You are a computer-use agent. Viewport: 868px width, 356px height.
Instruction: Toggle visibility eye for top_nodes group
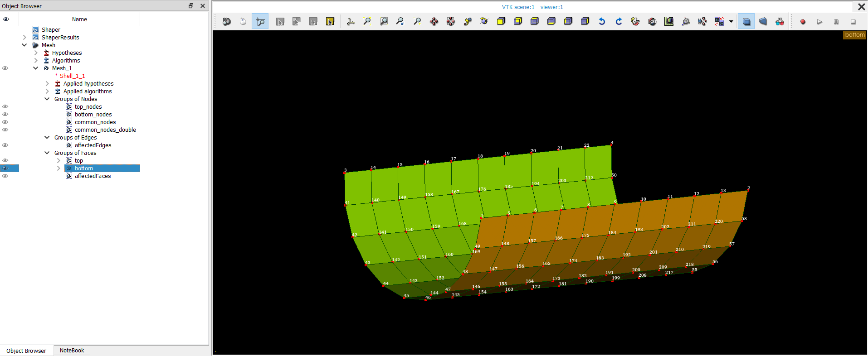click(5, 107)
